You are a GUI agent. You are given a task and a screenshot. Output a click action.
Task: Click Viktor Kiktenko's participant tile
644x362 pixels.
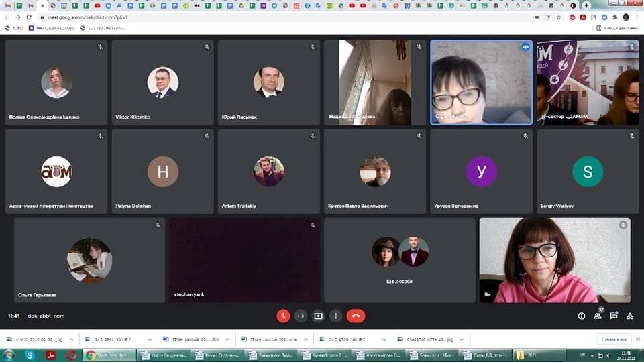(x=162, y=82)
